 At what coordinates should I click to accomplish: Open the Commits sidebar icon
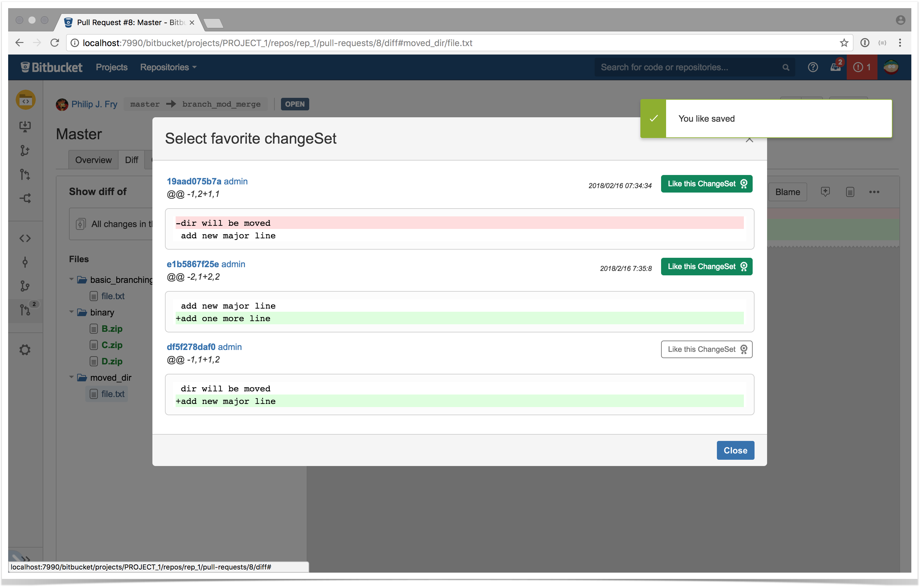(25, 262)
